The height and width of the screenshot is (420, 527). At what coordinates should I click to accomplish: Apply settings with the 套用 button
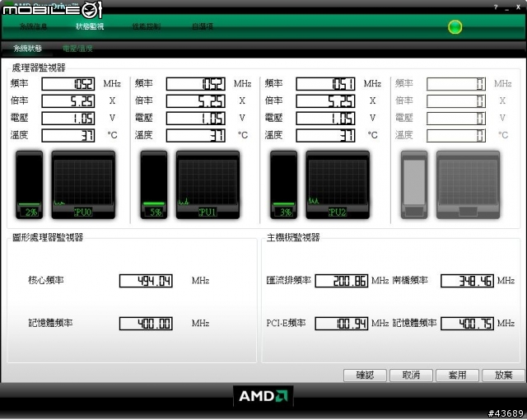tap(458, 375)
